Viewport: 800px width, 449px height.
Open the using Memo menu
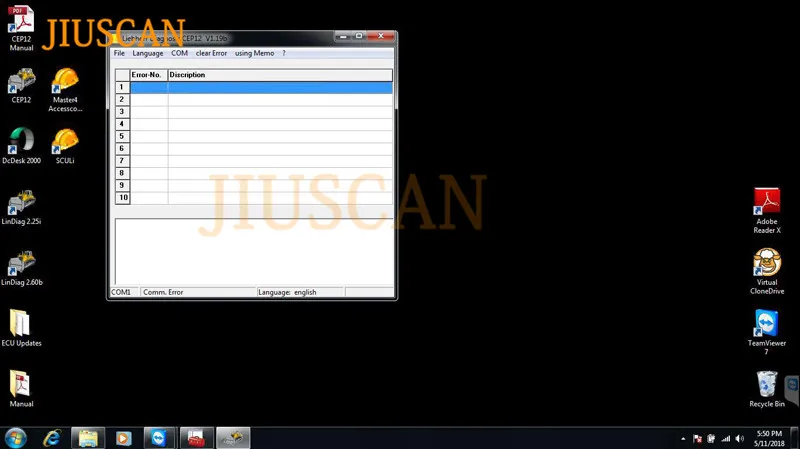coord(254,53)
